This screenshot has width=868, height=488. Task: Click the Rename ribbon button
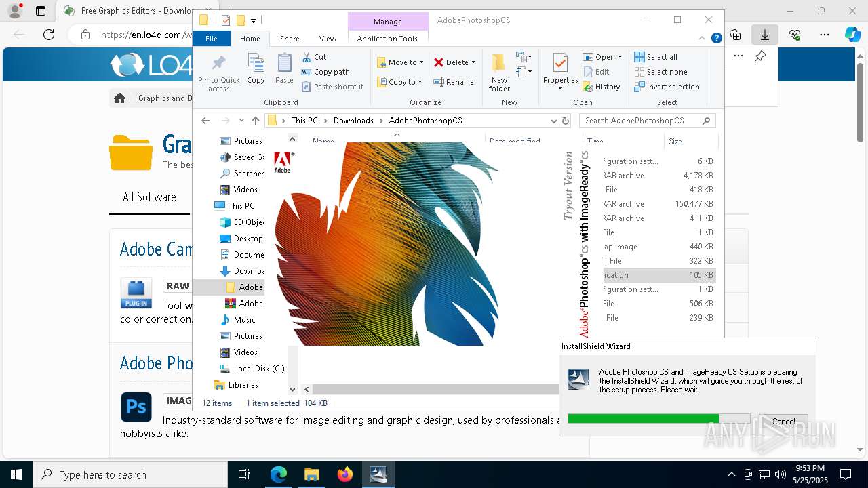454,82
